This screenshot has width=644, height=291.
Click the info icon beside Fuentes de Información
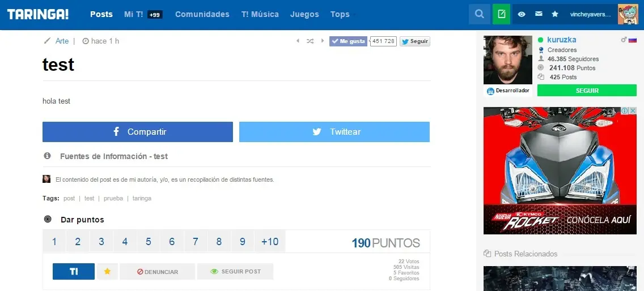point(47,156)
